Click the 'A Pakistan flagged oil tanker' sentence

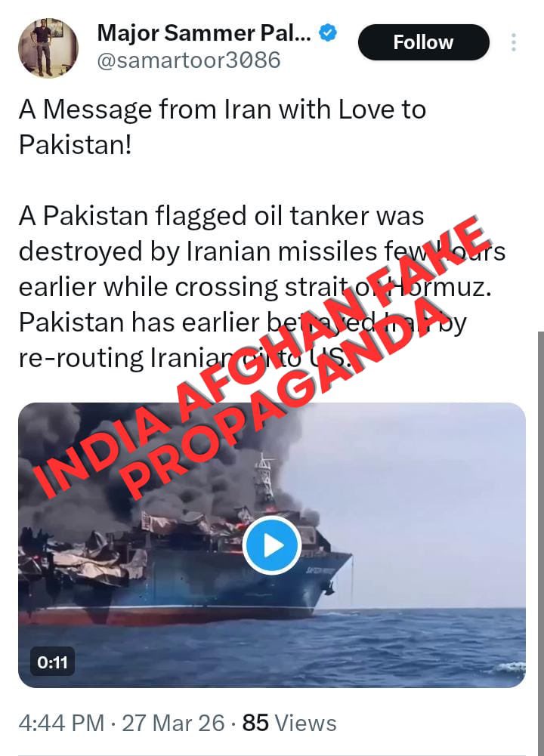click(221, 215)
